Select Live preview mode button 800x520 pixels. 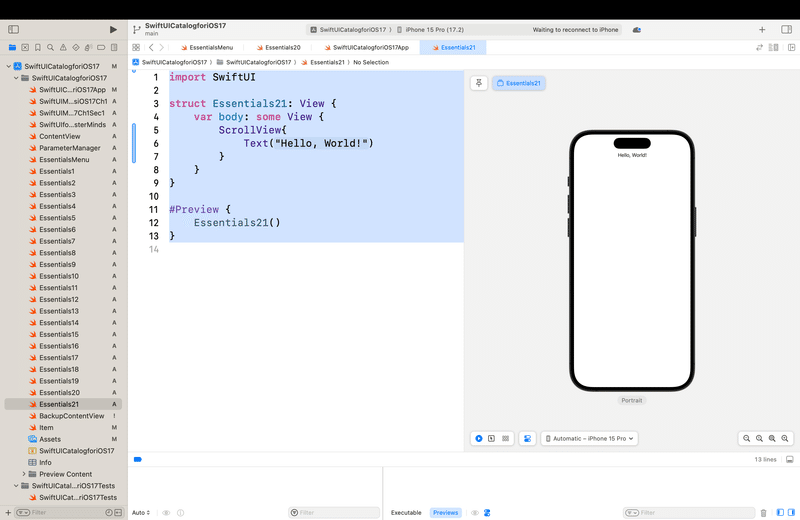click(479, 438)
